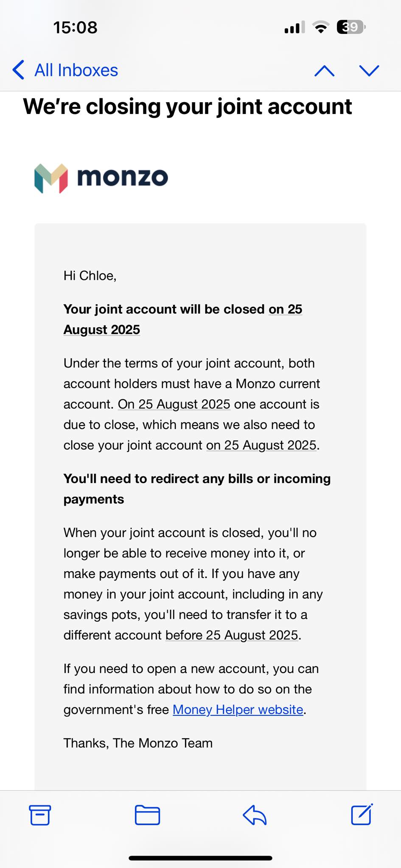Compose a new email
The image size is (401, 868).
coord(362,814)
